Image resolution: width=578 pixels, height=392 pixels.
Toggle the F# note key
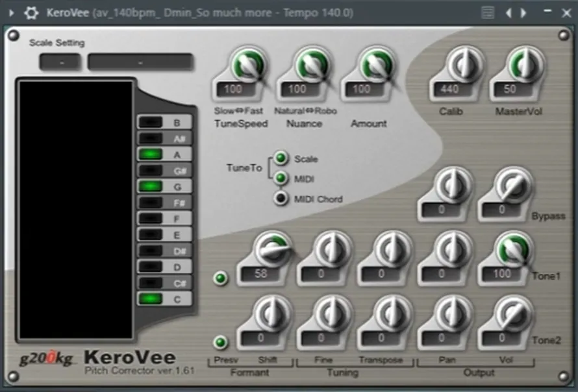164,202
